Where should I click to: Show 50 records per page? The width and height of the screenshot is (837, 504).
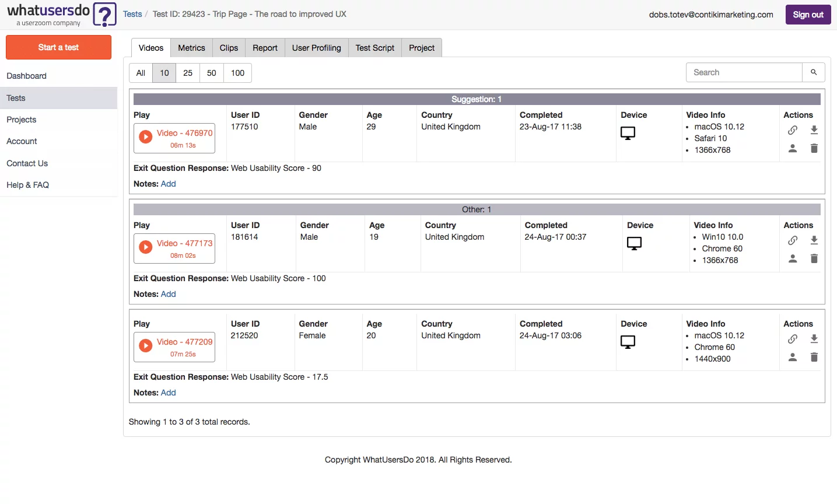212,73
